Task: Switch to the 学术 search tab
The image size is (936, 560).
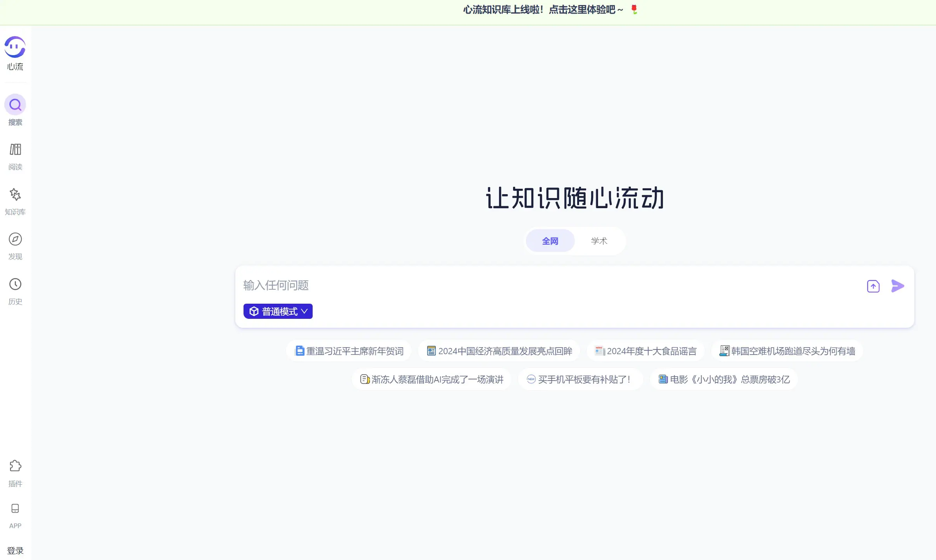Action: click(599, 240)
